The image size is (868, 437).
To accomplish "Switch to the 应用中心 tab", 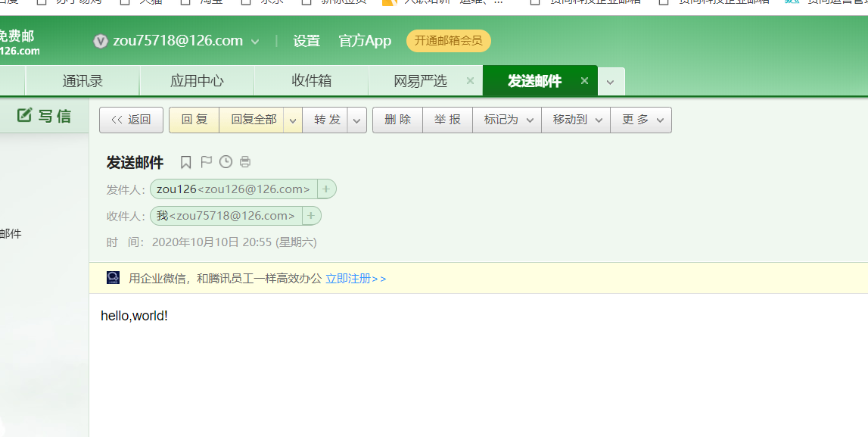I will coord(197,81).
